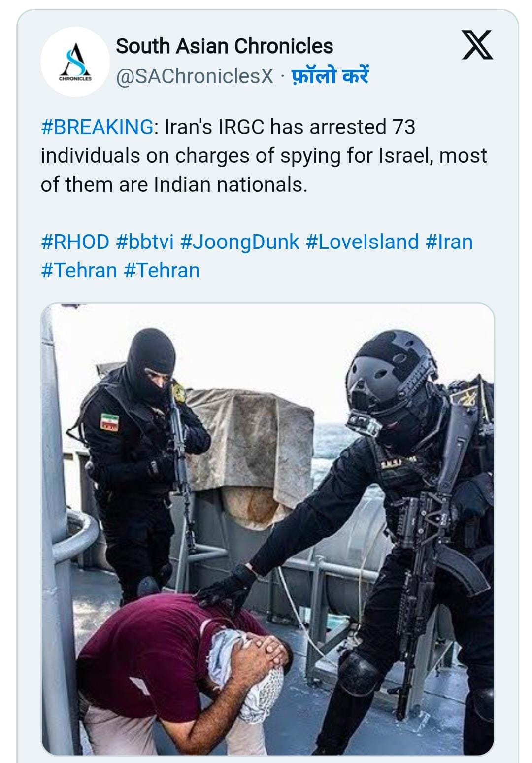The image size is (532, 763).
Task: Select the #JoongDunk hashtag
Action: tap(239, 242)
